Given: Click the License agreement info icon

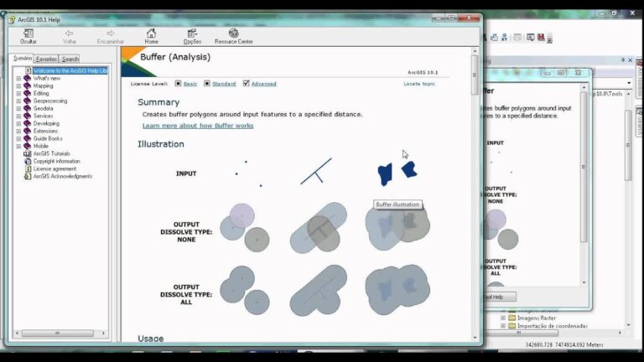Looking at the screenshot, I should [x=28, y=168].
